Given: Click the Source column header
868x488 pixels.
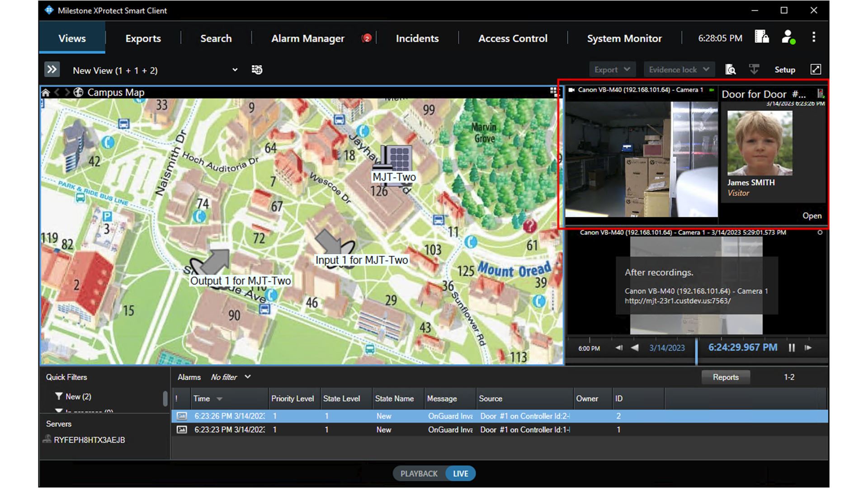Looking at the screenshot, I should pos(524,399).
